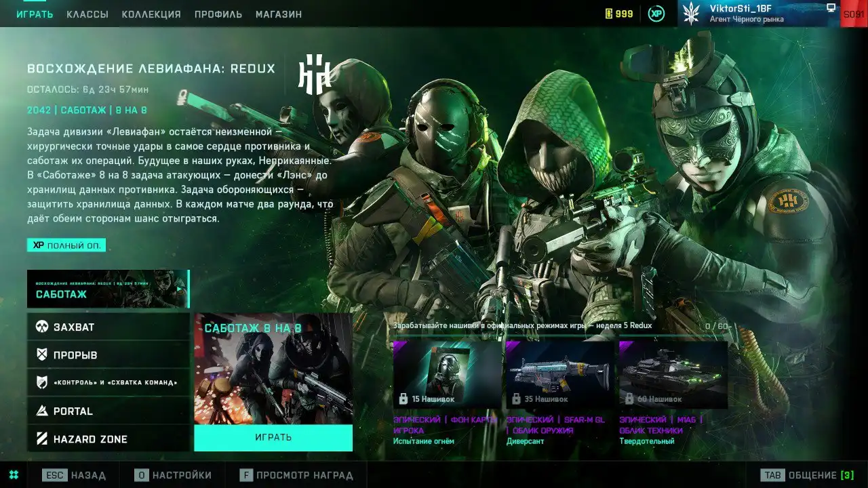Click the four-dot menu icon in bottom-left corner
Image resolution: width=868 pixels, height=488 pixels.
click(x=14, y=474)
